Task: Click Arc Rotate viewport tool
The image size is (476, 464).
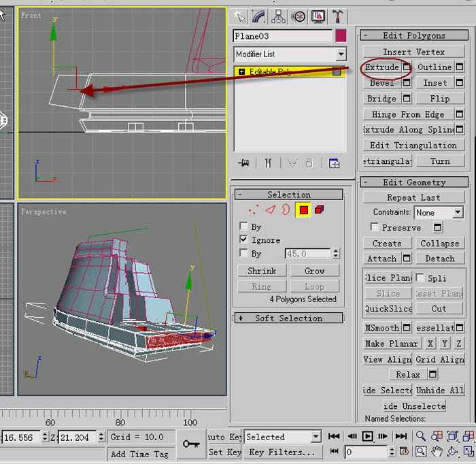Action: click(x=452, y=452)
